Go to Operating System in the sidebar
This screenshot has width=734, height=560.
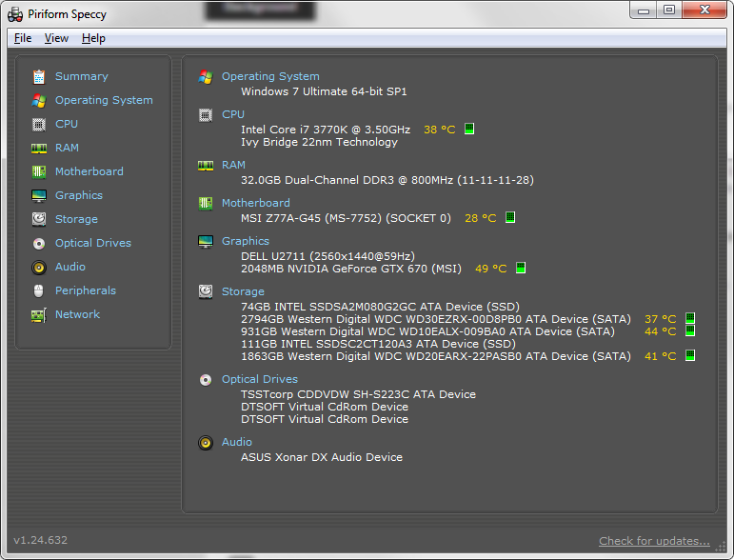coord(104,100)
